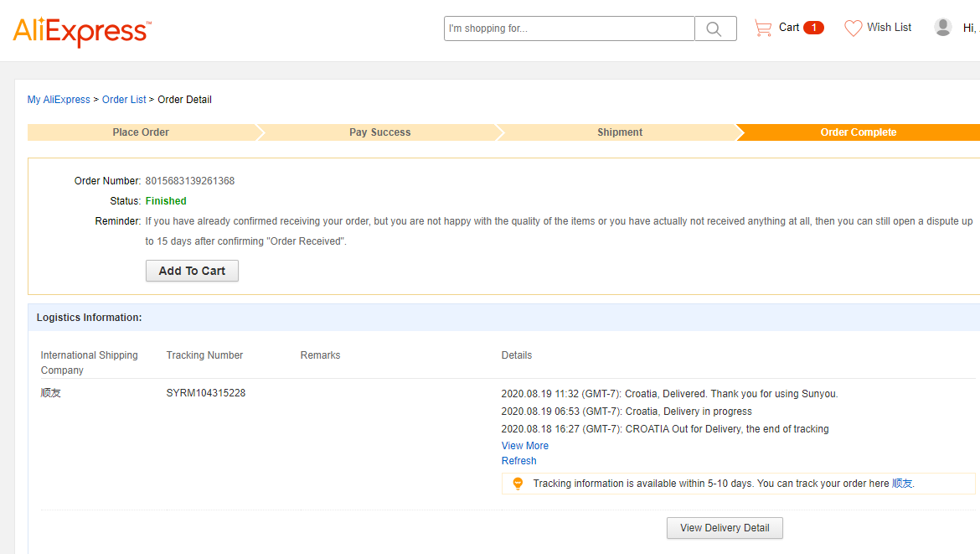
Task: Select the Pay Success step
Action: click(380, 132)
